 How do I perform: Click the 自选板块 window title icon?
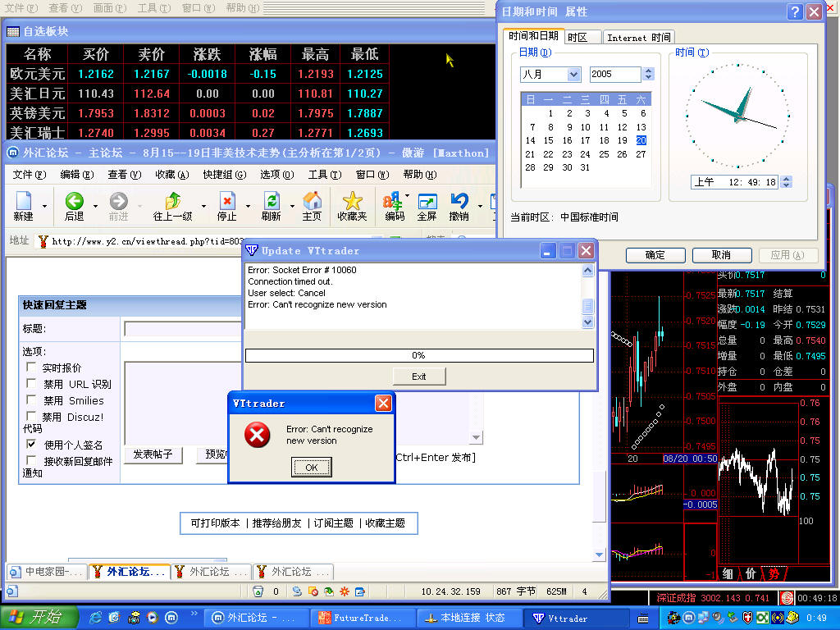point(13,32)
